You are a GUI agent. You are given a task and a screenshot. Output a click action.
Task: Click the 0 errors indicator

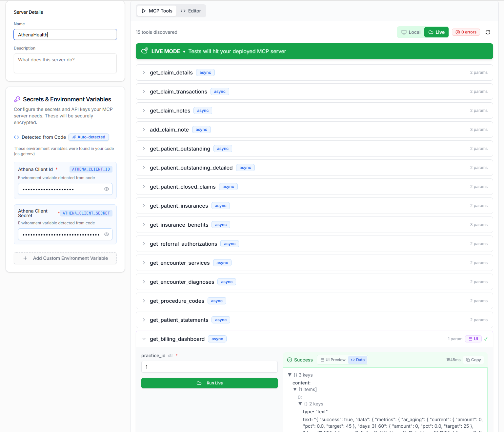[466, 32]
